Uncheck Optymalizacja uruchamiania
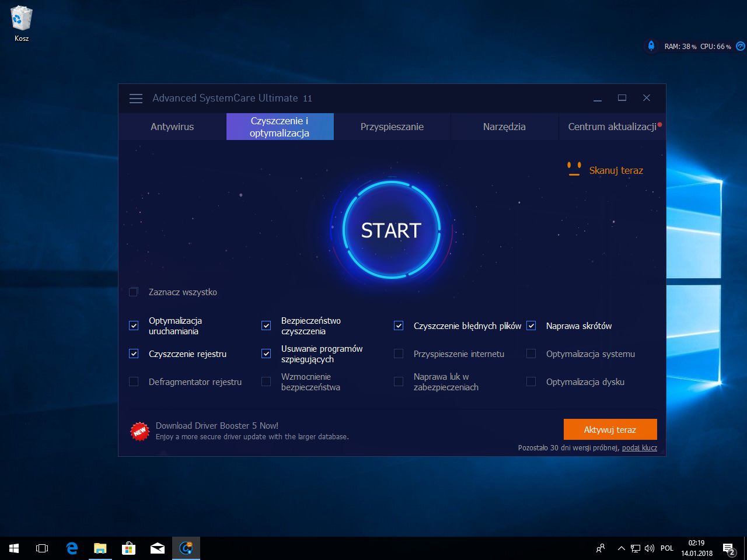This screenshot has height=560, width=747. point(134,325)
